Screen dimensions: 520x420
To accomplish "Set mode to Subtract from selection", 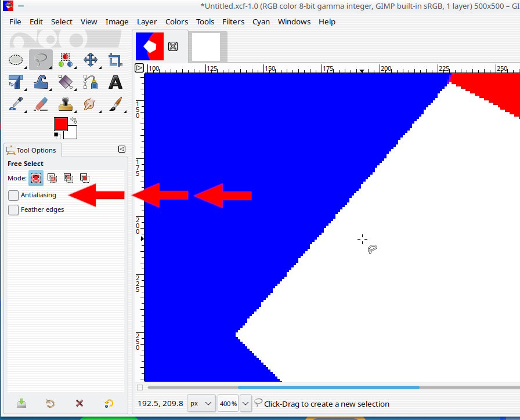I will (x=68, y=178).
